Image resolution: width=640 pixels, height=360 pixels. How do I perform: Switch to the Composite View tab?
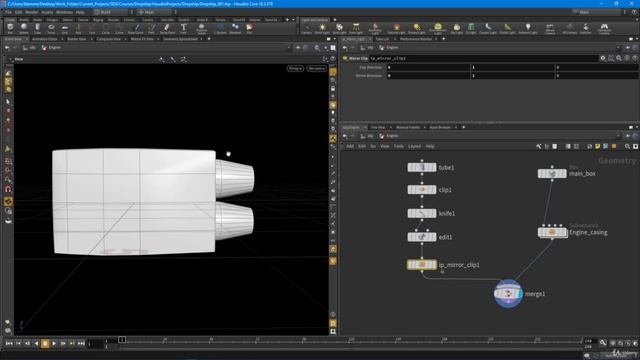tap(108, 39)
